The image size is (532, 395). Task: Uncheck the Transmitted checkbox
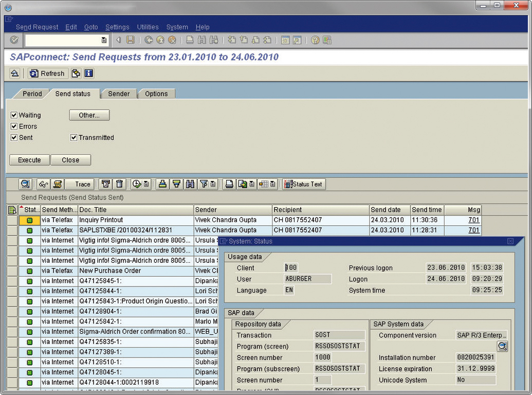74,138
